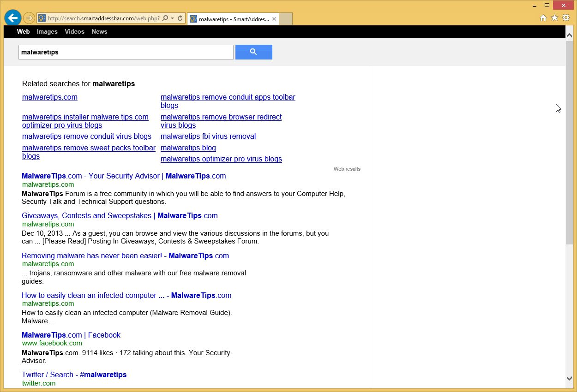The width and height of the screenshot is (577, 392).
Task: Open the search provider dropdown in the address bar
Action: point(172,18)
